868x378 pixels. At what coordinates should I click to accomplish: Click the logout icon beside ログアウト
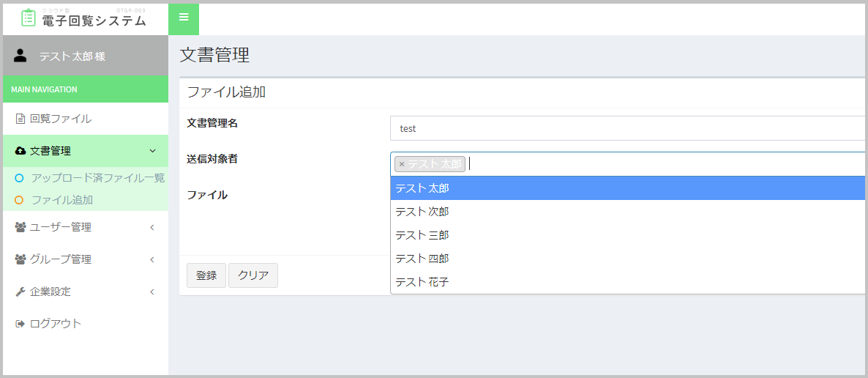coord(20,324)
